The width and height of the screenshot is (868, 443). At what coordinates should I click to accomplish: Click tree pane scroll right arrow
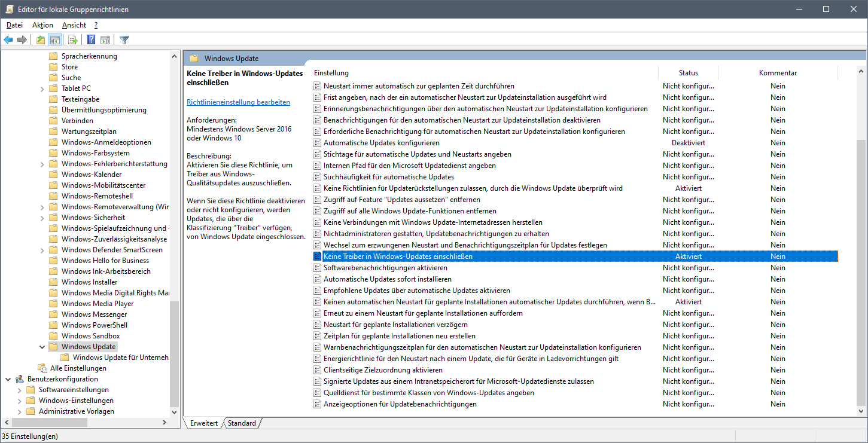pyautogui.click(x=165, y=422)
